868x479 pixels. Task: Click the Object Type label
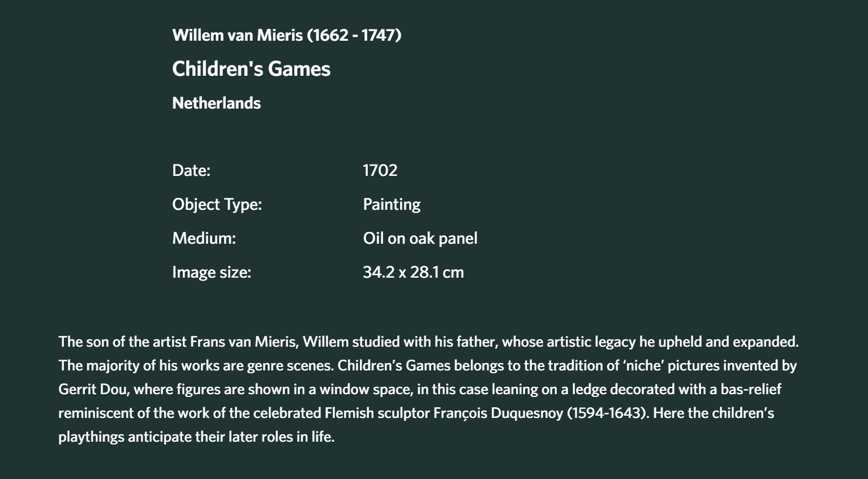[217, 204]
